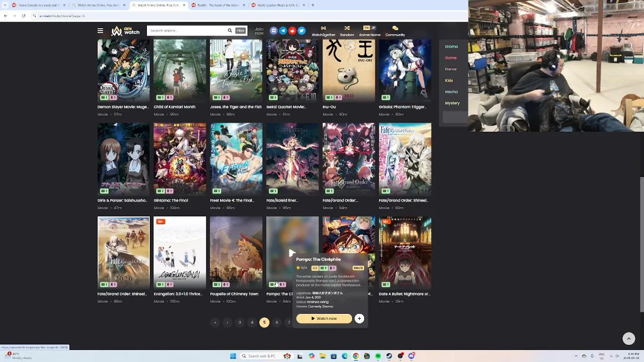Go to page 3
The width and height of the screenshot is (644, 362).
239,322
